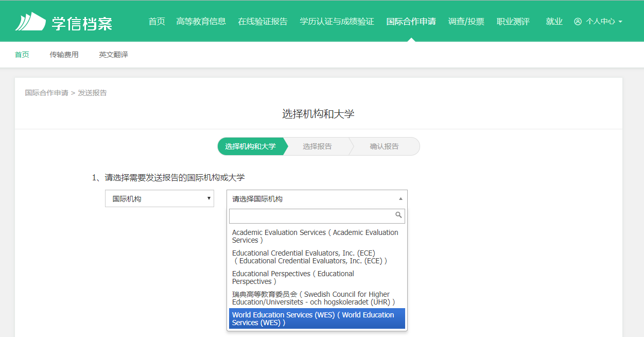Screen dimensions: 644x337
Task: Click the 确认报告 step
Action: click(x=384, y=146)
